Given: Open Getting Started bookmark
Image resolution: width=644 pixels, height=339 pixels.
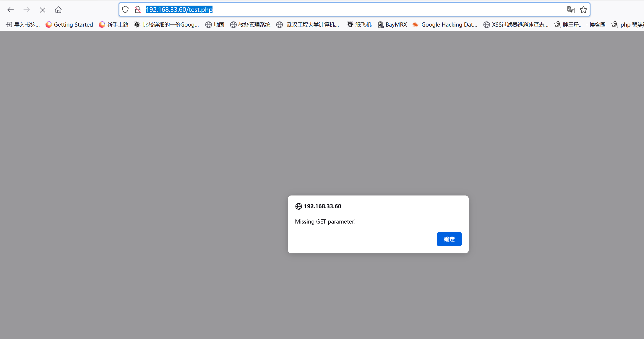Looking at the screenshot, I should (x=69, y=25).
